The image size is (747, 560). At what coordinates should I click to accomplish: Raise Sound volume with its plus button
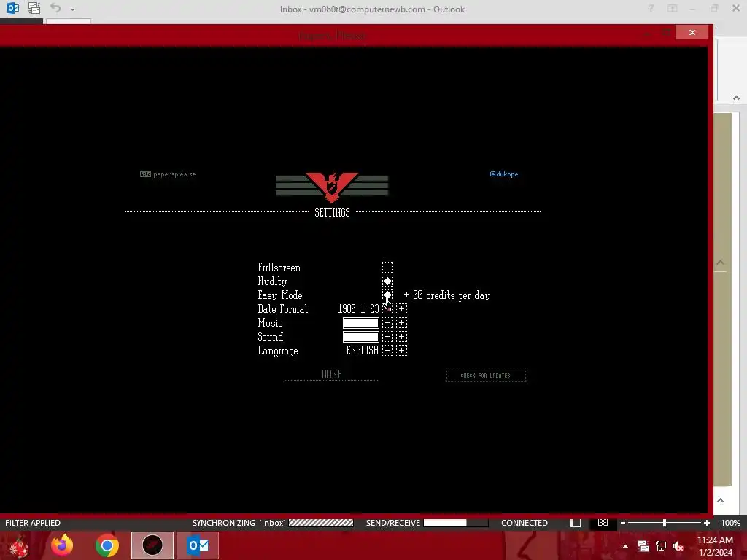[401, 337]
